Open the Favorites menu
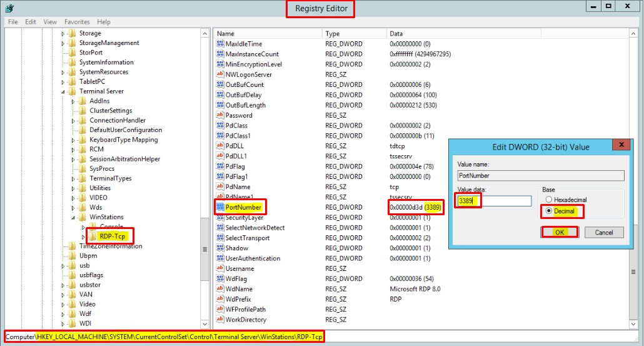The image size is (644, 346). pos(77,22)
